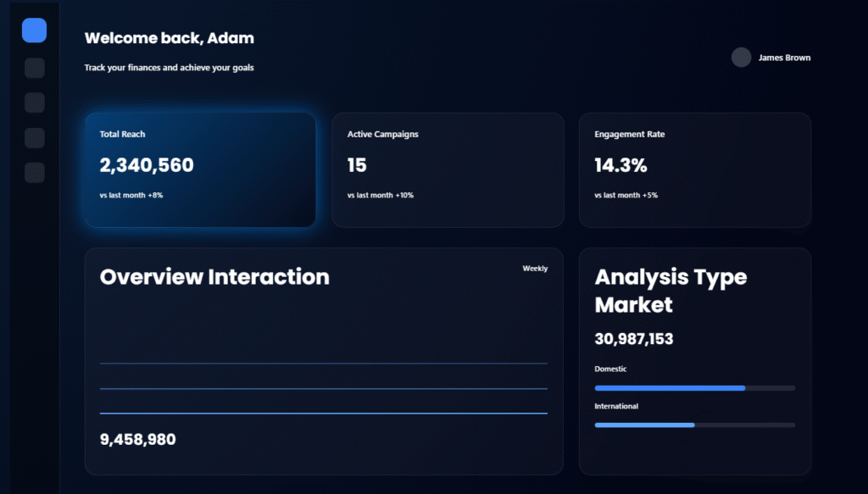Select the bottom-most sidebar icon
The height and width of the screenshot is (494, 868).
pos(34,172)
